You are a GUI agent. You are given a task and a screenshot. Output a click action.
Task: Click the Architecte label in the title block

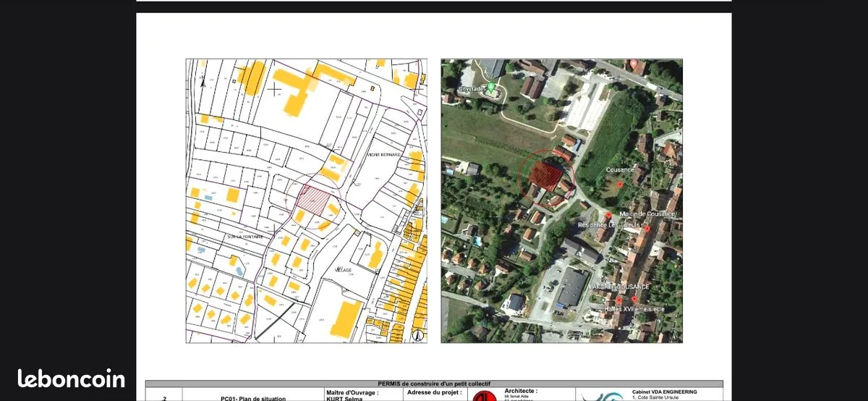tap(521, 391)
